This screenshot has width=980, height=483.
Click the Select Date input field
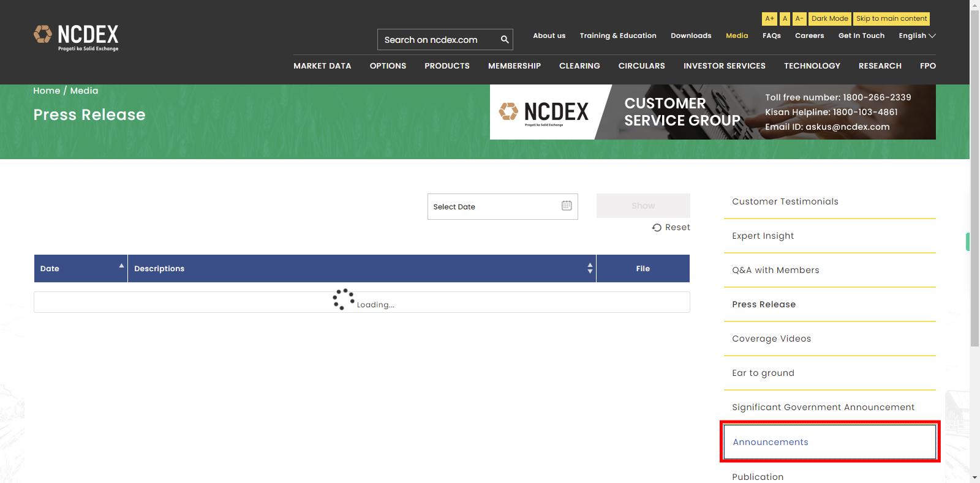point(502,206)
